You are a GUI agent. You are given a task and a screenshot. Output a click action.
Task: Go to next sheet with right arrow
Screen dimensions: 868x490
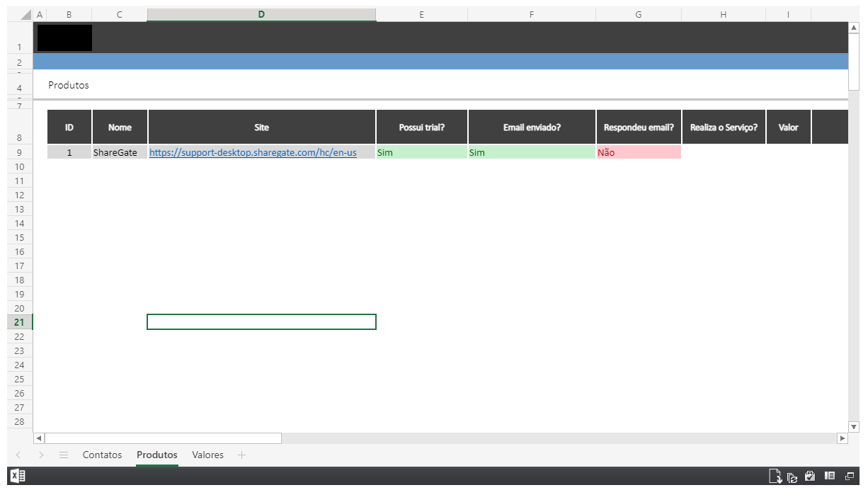point(42,455)
